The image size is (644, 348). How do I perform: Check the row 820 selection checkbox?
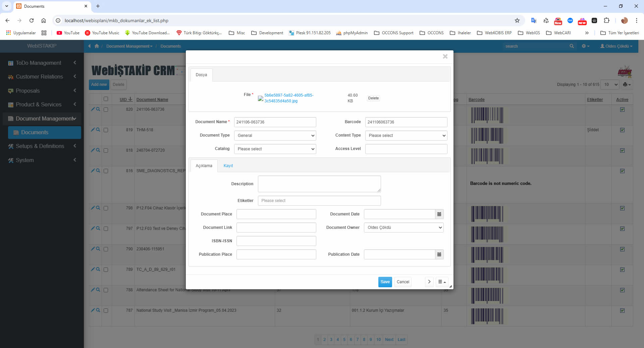tap(106, 109)
